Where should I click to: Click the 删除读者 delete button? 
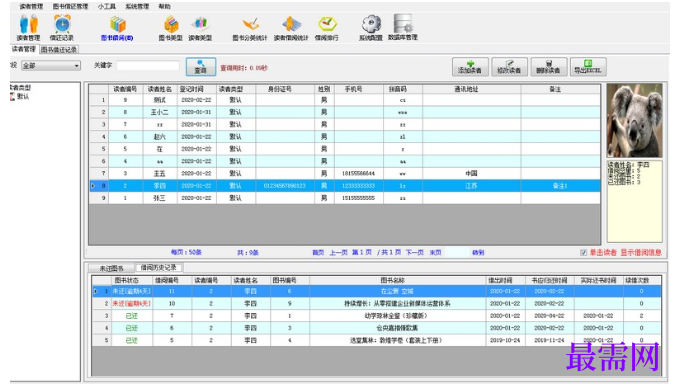(x=549, y=67)
